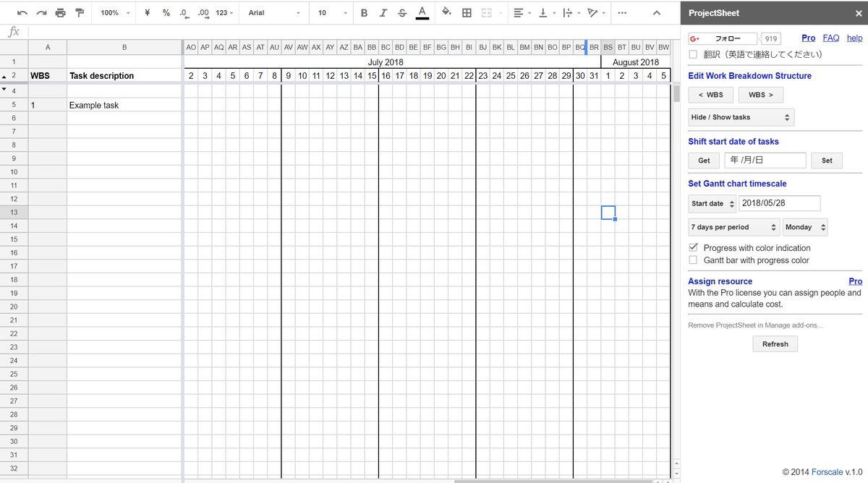The image size is (868, 483).
Task: Open the hidden-rows arrow at row 2
Action: [x=5, y=76]
